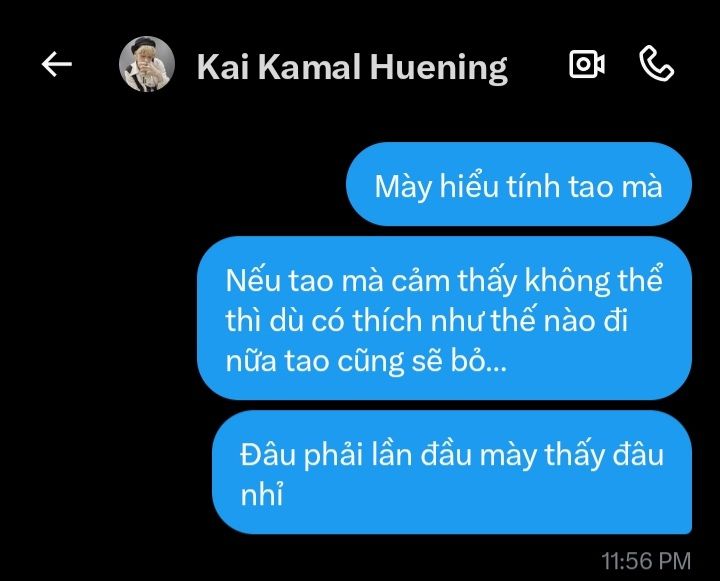Click the first blue chat bubble
The width and height of the screenshot is (720, 581).
coord(519,184)
